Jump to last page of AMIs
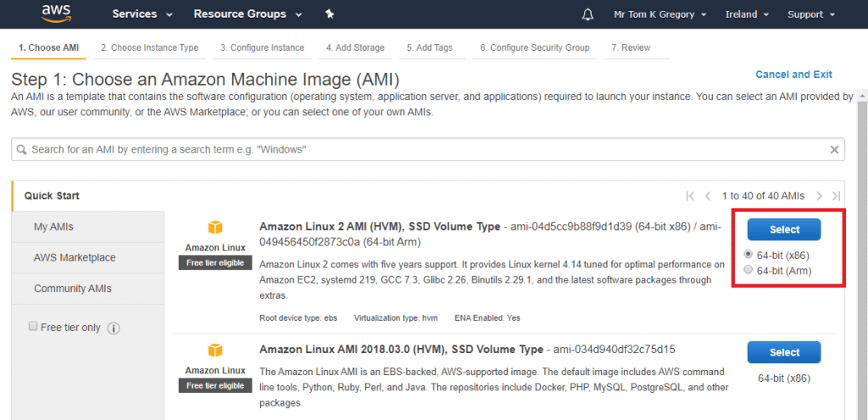The height and width of the screenshot is (420, 868). pyautogui.click(x=837, y=196)
